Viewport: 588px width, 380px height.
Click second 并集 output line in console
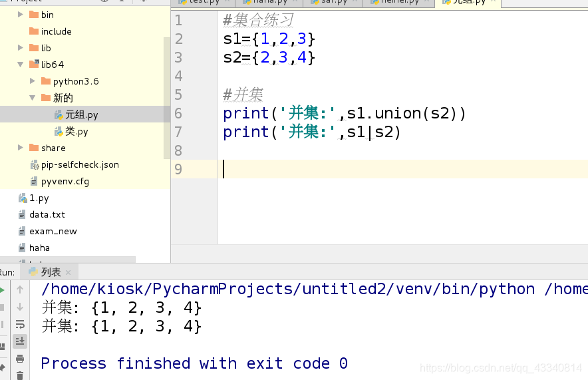(x=122, y=326)
